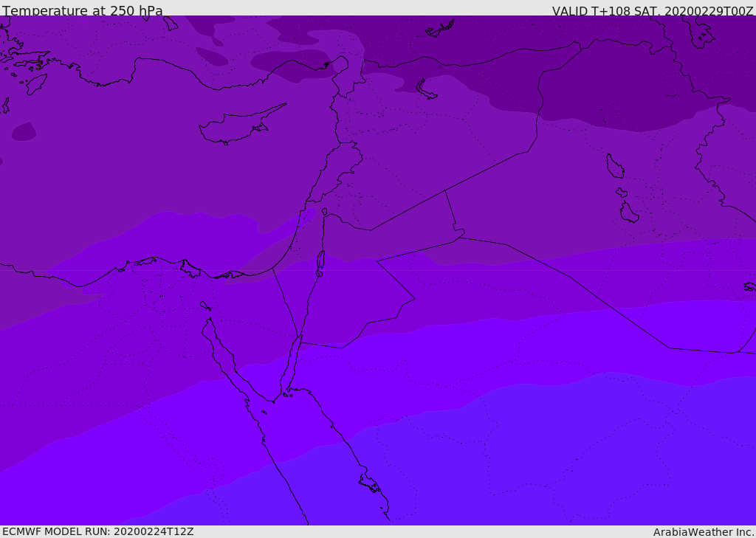756x538 pixels.
Task: Click the large elongated lake in central Iraq
Action: pyautogui.click(x=614, y=166)
